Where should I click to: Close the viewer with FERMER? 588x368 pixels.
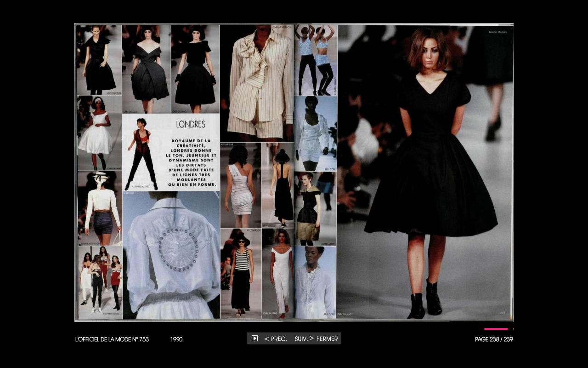tap(327, 339)
